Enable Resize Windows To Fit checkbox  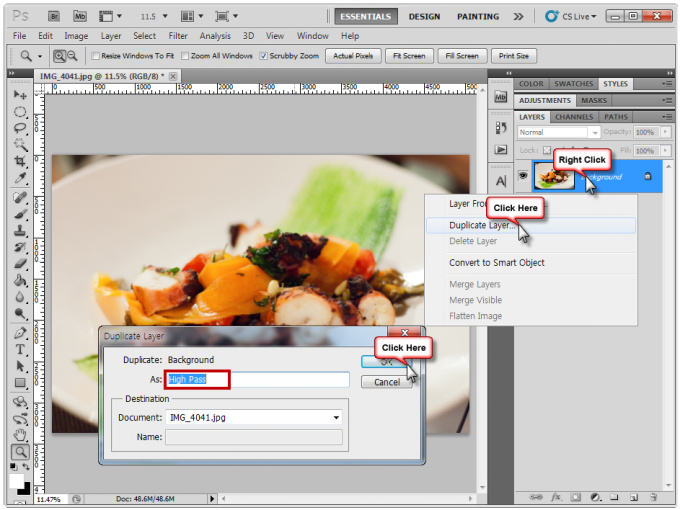(x=96, y=56)
